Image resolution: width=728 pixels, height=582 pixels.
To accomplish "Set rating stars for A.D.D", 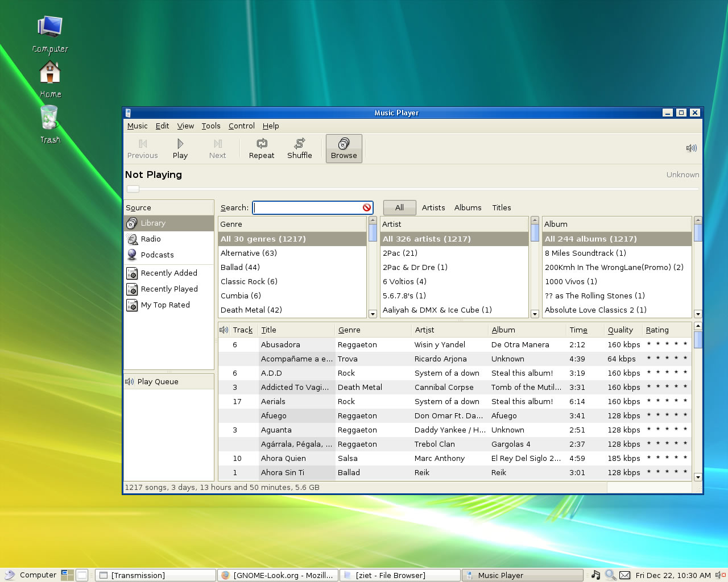I will [x=667, y=373].
